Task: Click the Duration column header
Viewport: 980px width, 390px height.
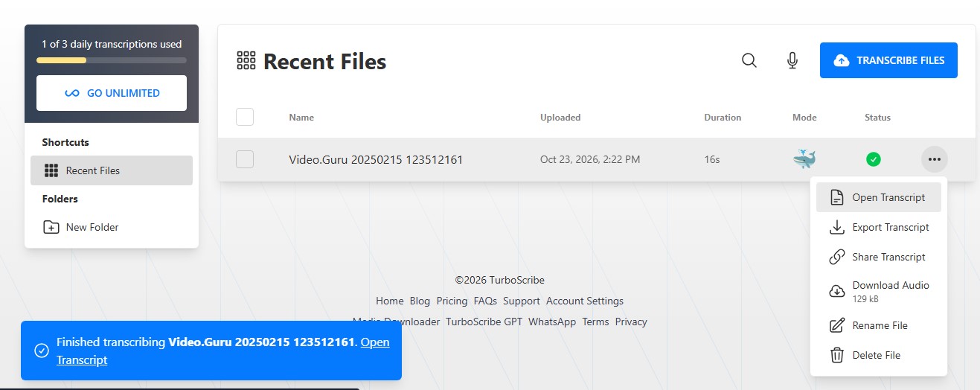Action: point(723,117)
